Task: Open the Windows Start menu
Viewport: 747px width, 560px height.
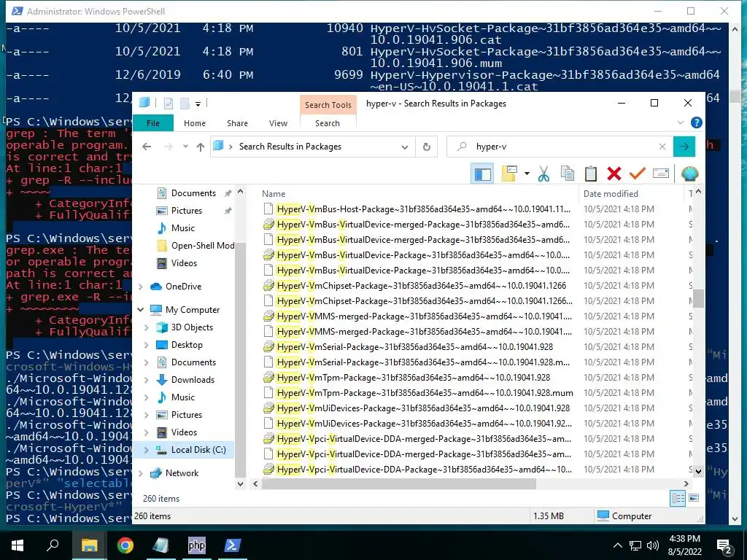Action: 18,545
